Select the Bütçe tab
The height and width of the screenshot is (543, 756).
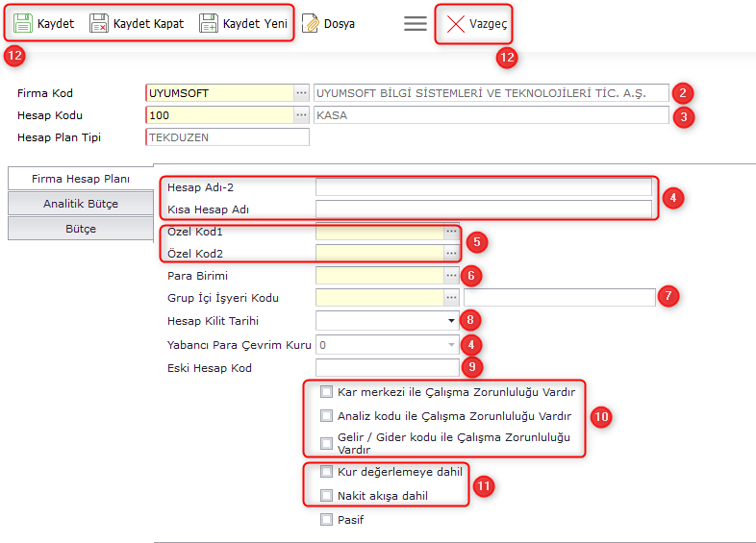81,229
